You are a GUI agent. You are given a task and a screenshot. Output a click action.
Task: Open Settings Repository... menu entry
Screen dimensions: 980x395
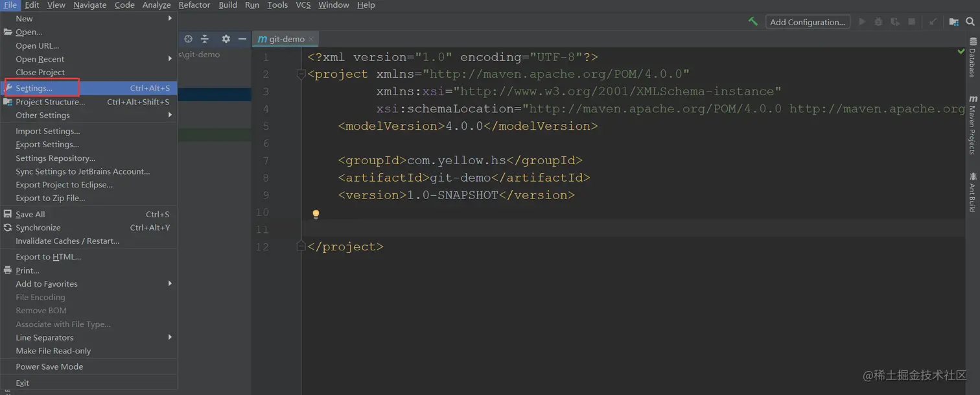[x=89, y=158]
